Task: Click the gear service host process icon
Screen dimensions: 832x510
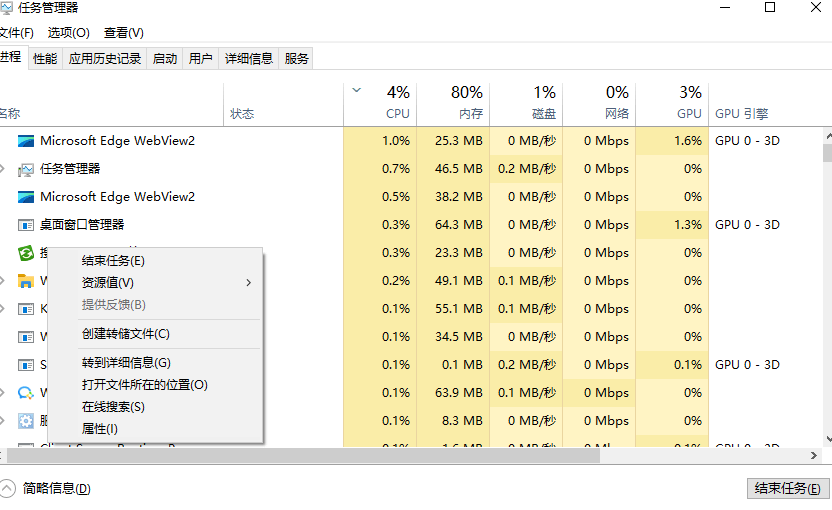Action: click(x=25, y=421)
